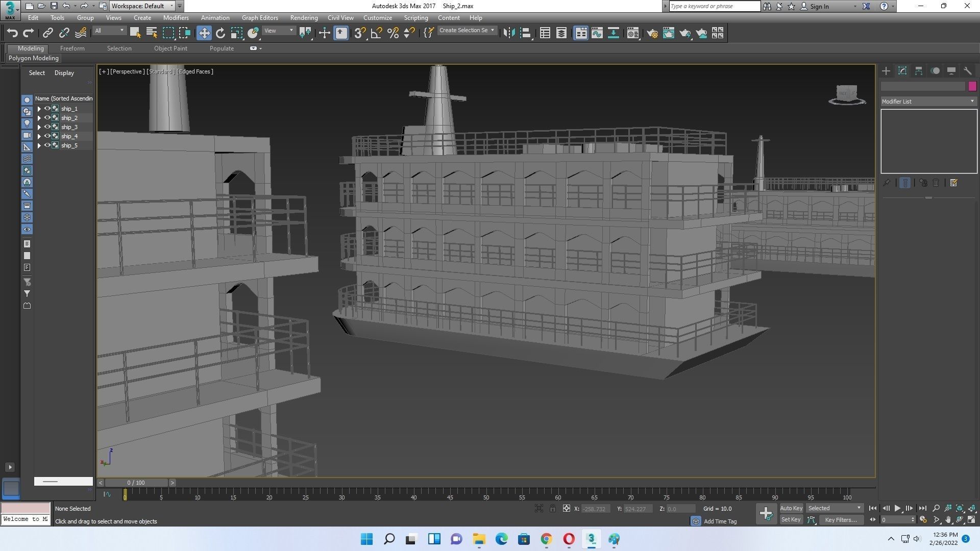Click the Mirror tool icon

(508, 33)
